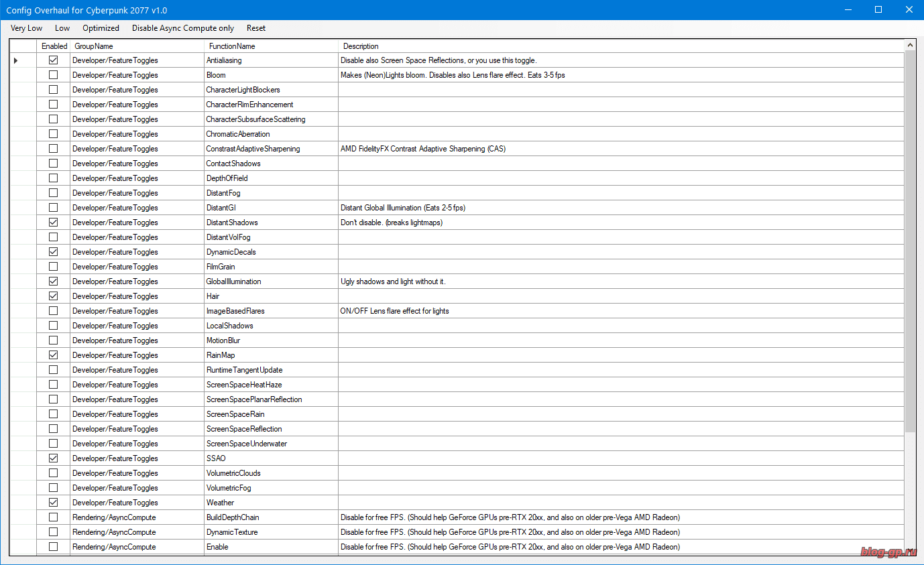Enable BuildDepthChain checkbox
The height and width of the screenshot is (565, 924).
(54, 517)
